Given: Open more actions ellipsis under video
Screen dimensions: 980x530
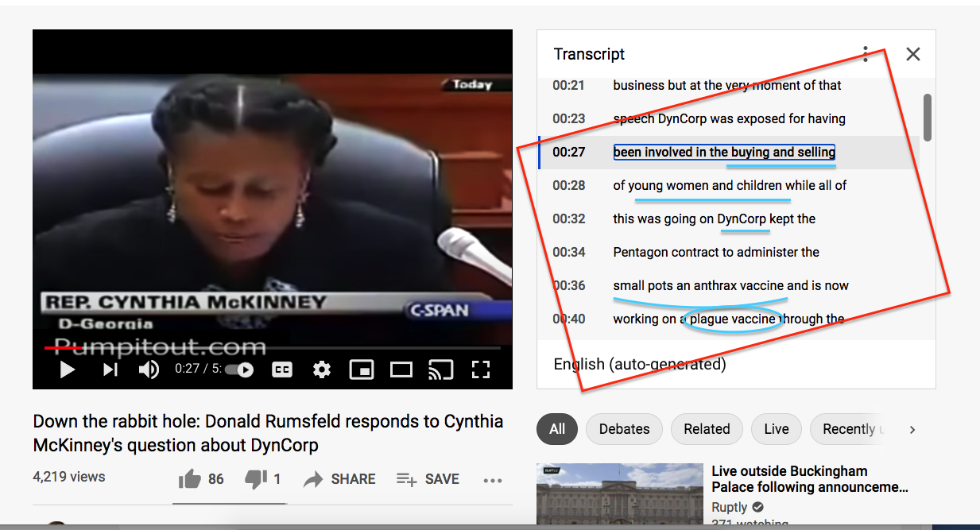Looking at the screenshot, I should (x=493, y=480).
